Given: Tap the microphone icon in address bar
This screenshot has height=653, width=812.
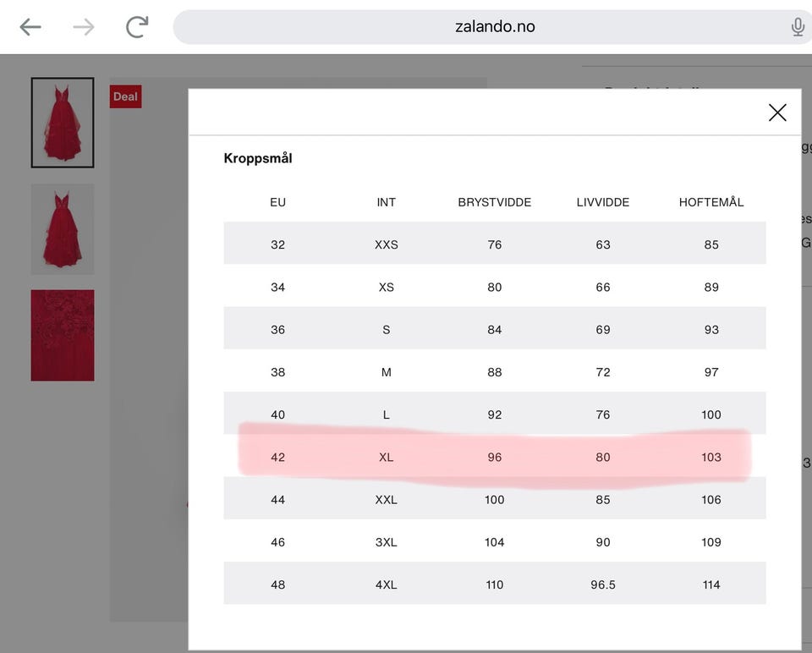Looking at the screenshot, I should click(798, 27).
